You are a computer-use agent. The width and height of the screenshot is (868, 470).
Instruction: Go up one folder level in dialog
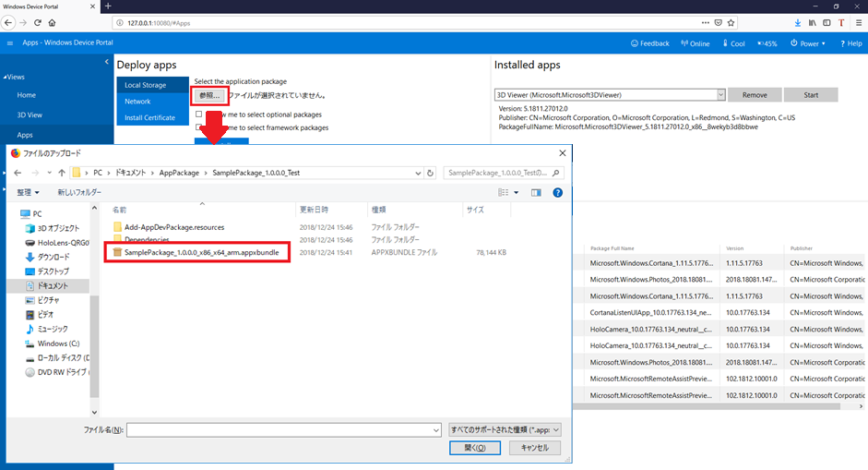coord(62,173)
